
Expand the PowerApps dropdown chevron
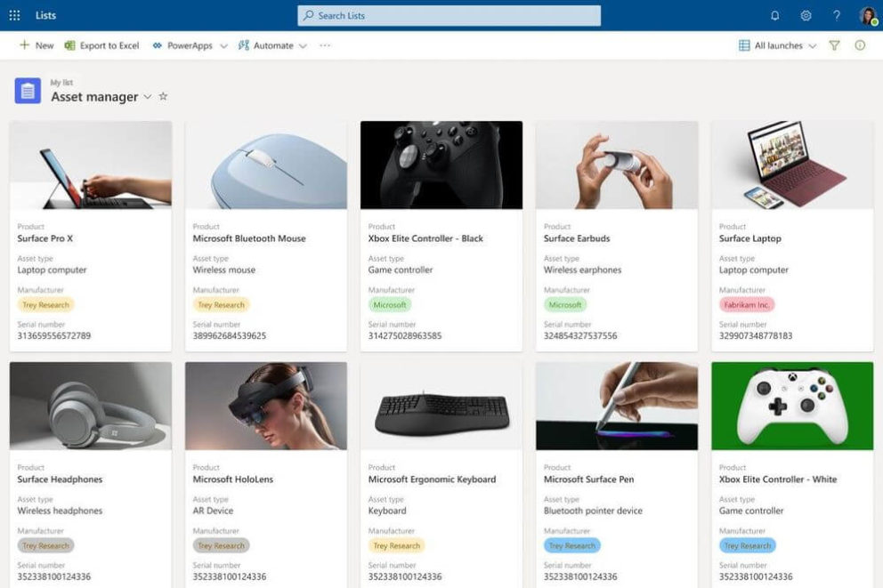point(225,45)
